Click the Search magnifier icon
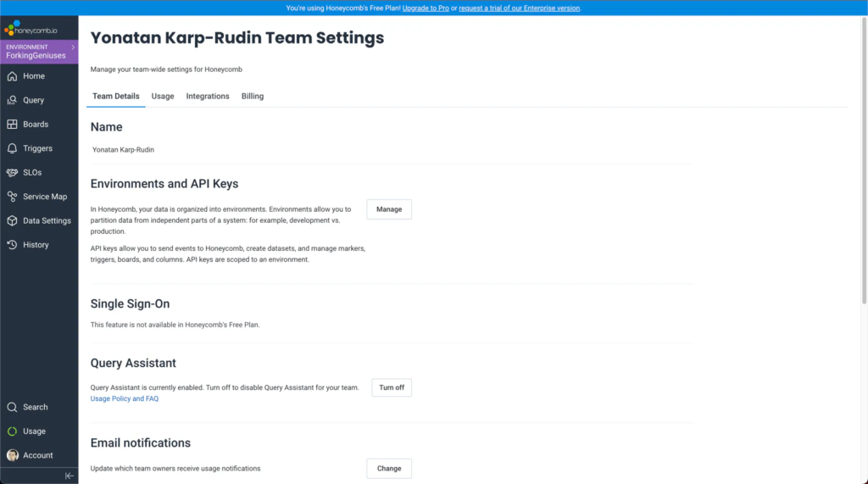The height and width of the screenshot is (484, 868). point(12,407)
